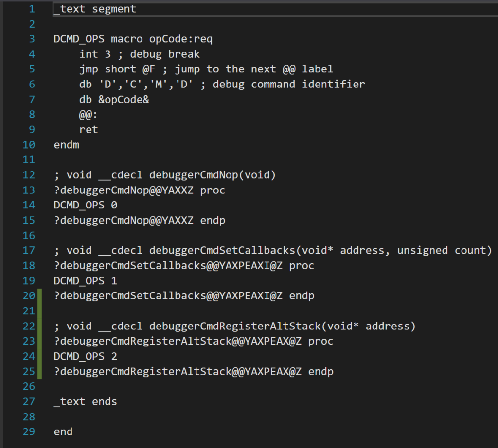Click the 'endm' keyword on line 10
Viewport: 498px width, 448px height.
pyautogui.click(x=66, y=144)
